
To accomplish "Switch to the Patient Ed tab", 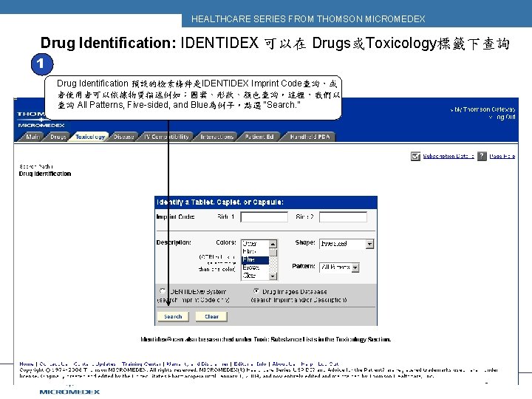I will 259,137.
